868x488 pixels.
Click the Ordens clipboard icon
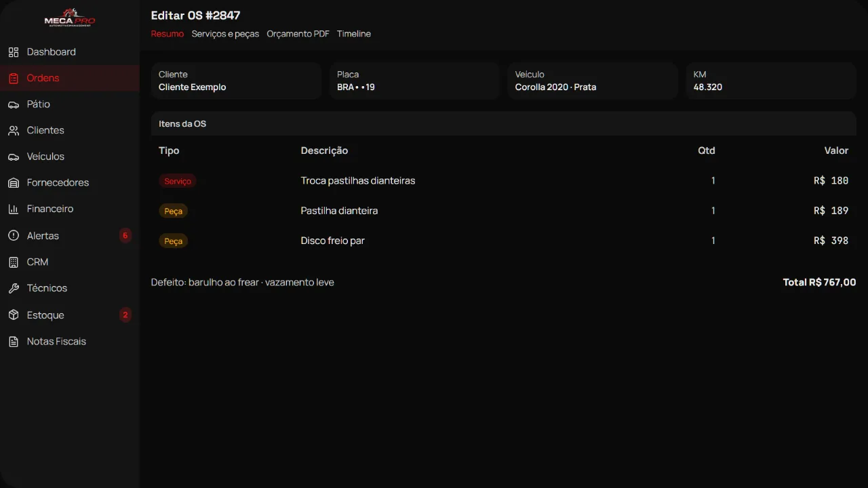[x=14, y=78]
